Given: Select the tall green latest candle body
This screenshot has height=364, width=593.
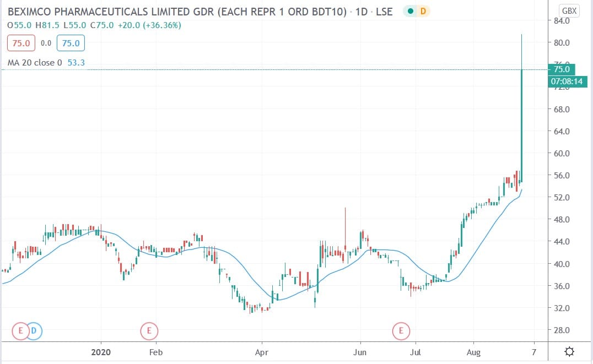Looking at the screenshot, I should coord(522,125).
